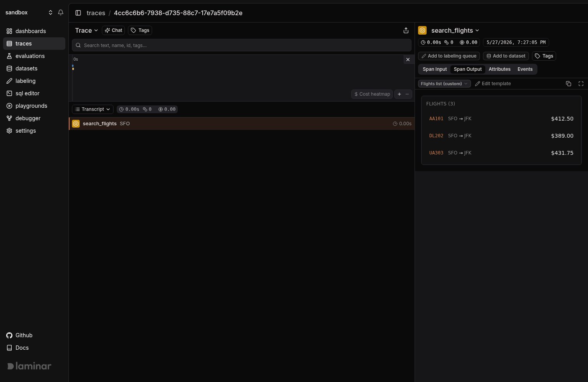Open the Attributes tab
588x382 pixels.
click(x=499, y=69)
